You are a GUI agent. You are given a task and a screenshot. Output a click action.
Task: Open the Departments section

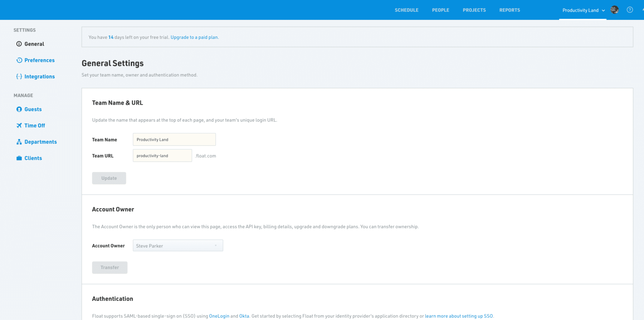(41, 142)
